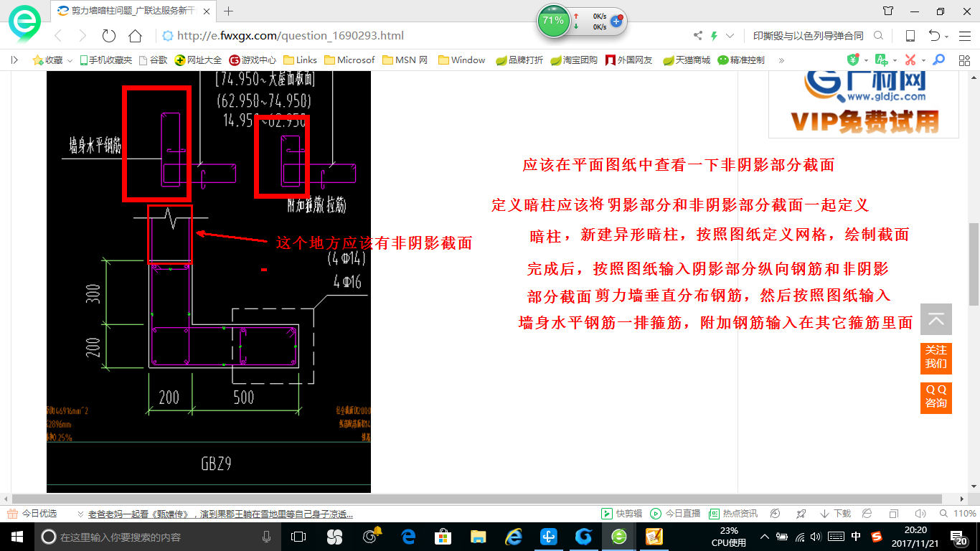Expand the 收藏 dropdown arrow
980x551 pixels.
pyautogui.click(x=70, y=61)
